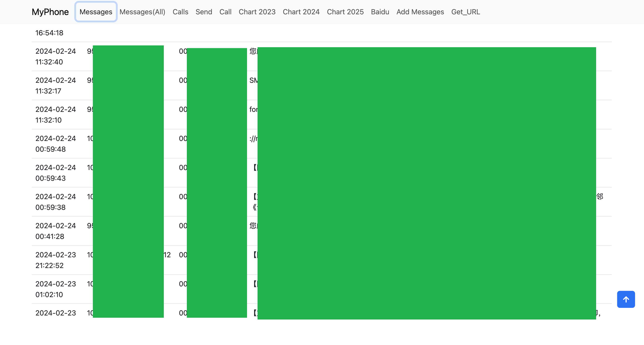This screenshot has height=345, width=644.
Task: Open the Send page link
Action: pyautogui.click(x=203, y=12)
